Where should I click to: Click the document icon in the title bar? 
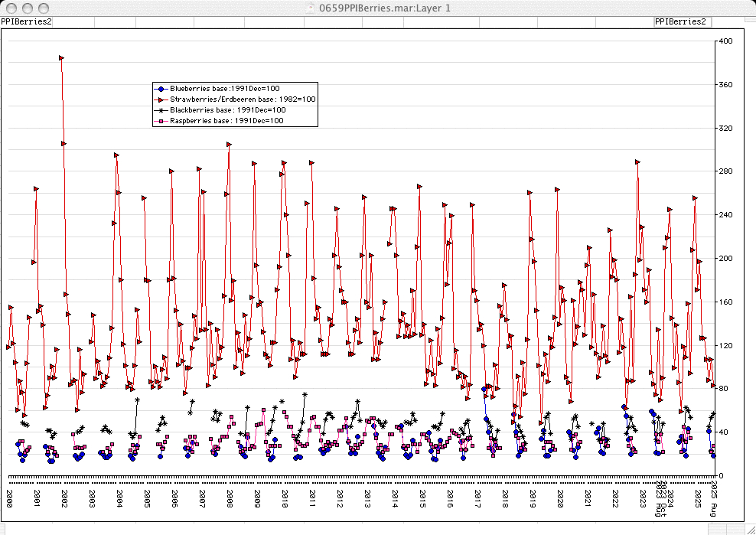coord(309,8)
